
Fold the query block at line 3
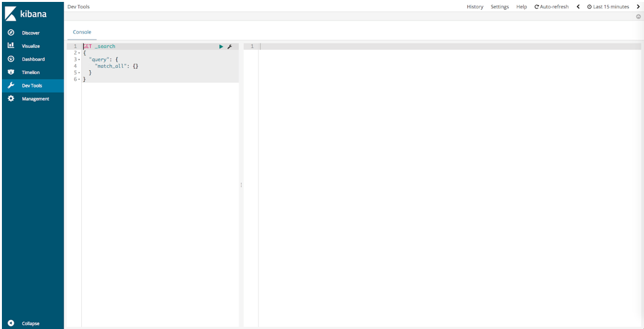(79, 60)
